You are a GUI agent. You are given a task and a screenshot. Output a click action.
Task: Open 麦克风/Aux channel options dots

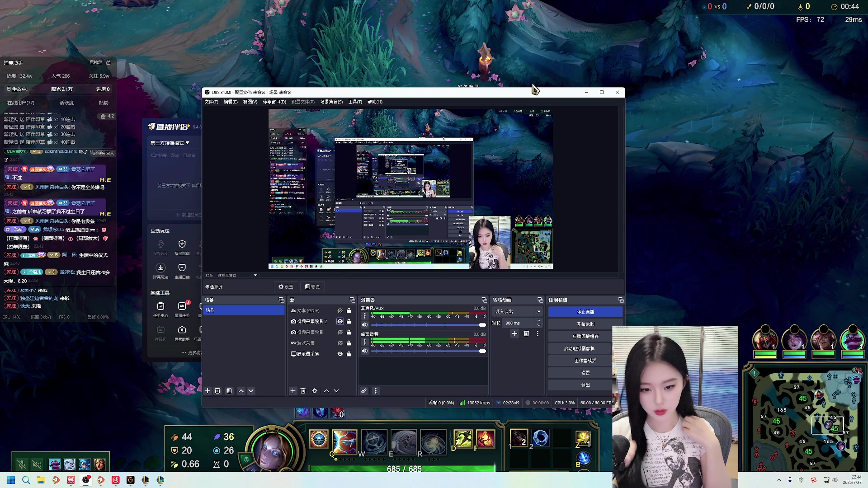point(365,316)
